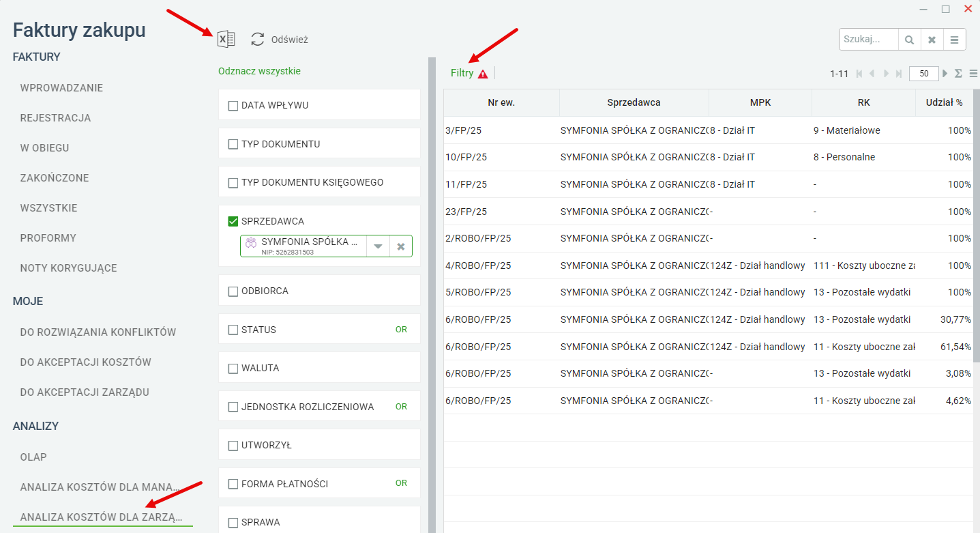This screenshot has height=533, width=980.
Task: Sort by the Sprzedawca column header
Action: [x=634, y=103]
